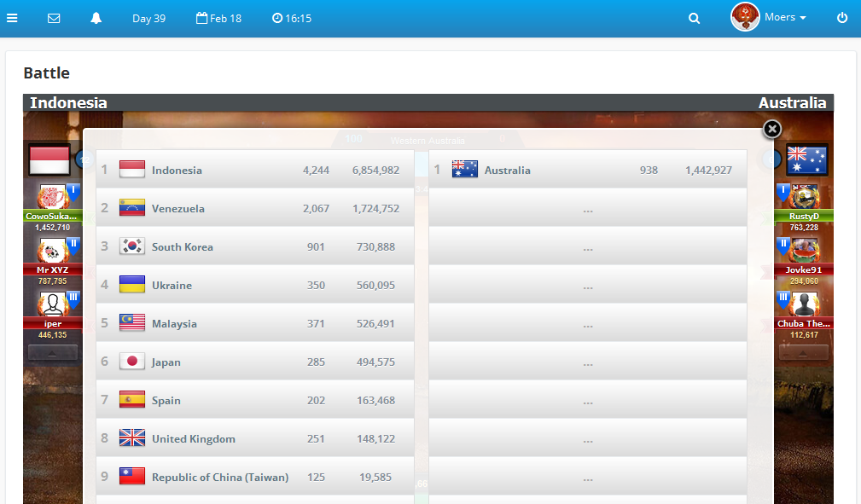Open the Malaysia country link
861x504 pixels.
174,324
